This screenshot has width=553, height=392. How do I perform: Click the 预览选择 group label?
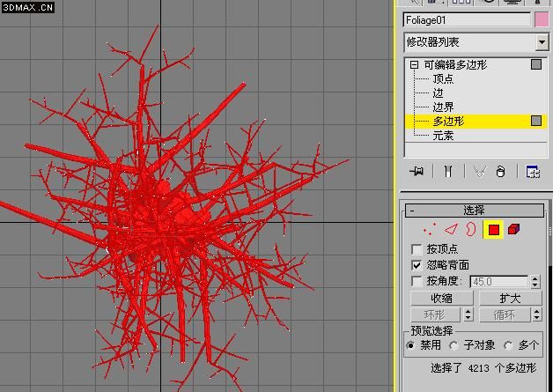[431, 331]
